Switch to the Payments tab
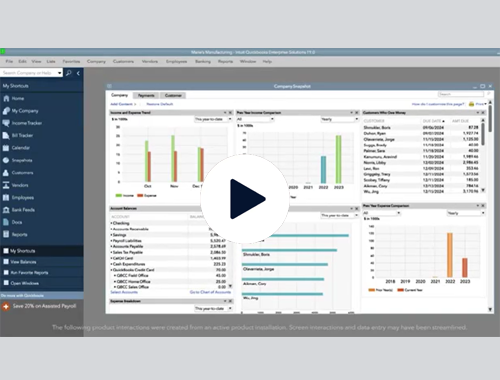This screenshot has width=500, height=380. pyautogui.click(x=146, y=95)
